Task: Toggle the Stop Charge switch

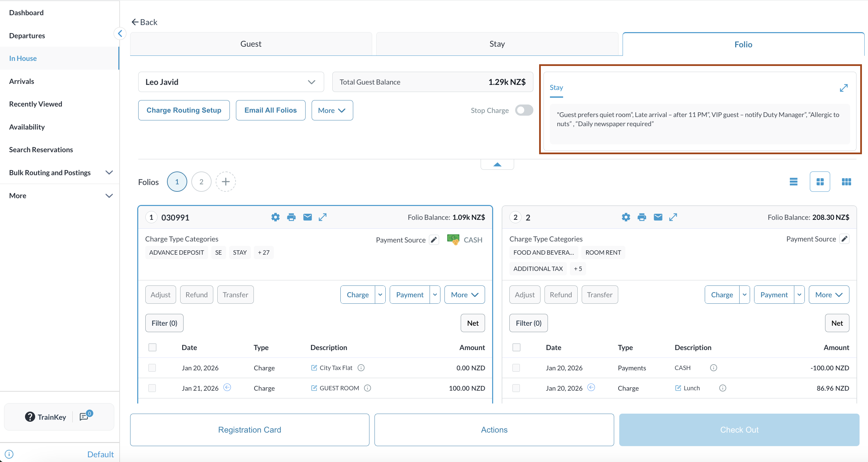Action: pyautogui.click(x=524, y=110)
